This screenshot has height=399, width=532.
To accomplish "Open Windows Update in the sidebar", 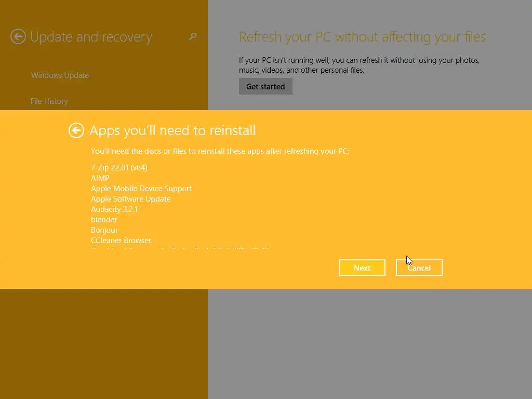I will pos(60,75).
